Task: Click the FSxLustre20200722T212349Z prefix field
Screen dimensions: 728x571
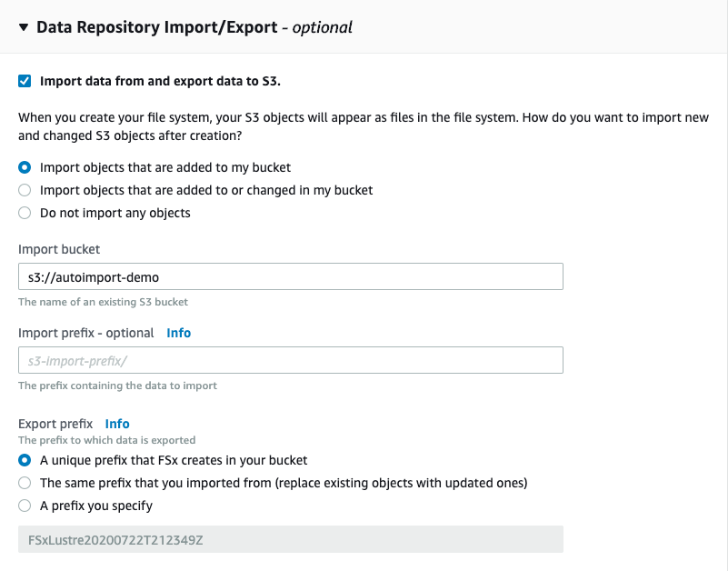Action: (x=289, y=539)
